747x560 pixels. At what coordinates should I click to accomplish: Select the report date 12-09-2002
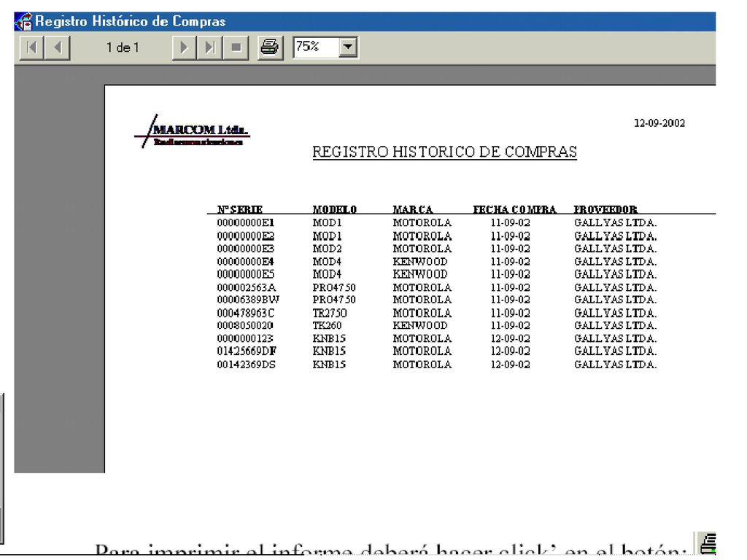coord(659,122)
